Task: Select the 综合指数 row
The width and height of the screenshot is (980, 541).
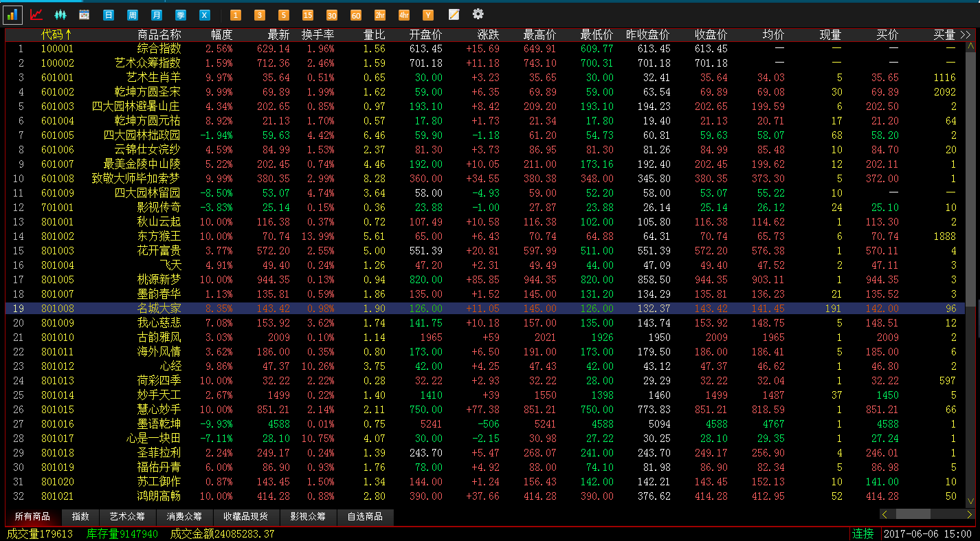Action: click(485, 49)
